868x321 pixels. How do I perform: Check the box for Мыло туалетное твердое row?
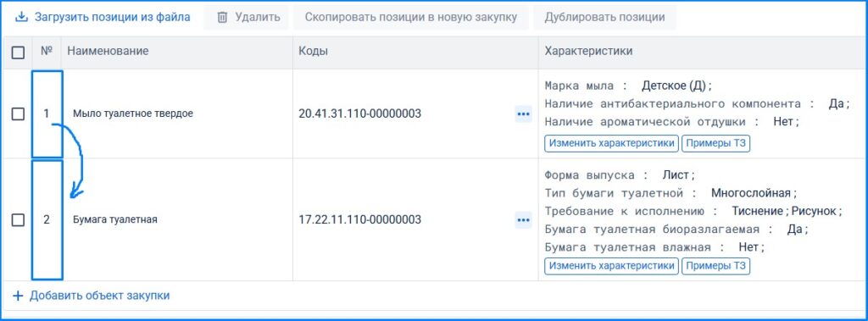(19, 114)
